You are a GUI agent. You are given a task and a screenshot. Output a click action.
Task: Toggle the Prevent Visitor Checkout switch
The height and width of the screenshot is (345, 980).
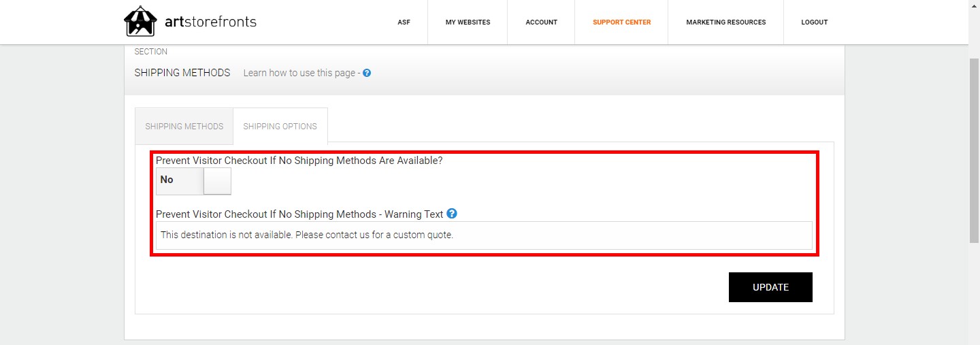click(194, 181)
